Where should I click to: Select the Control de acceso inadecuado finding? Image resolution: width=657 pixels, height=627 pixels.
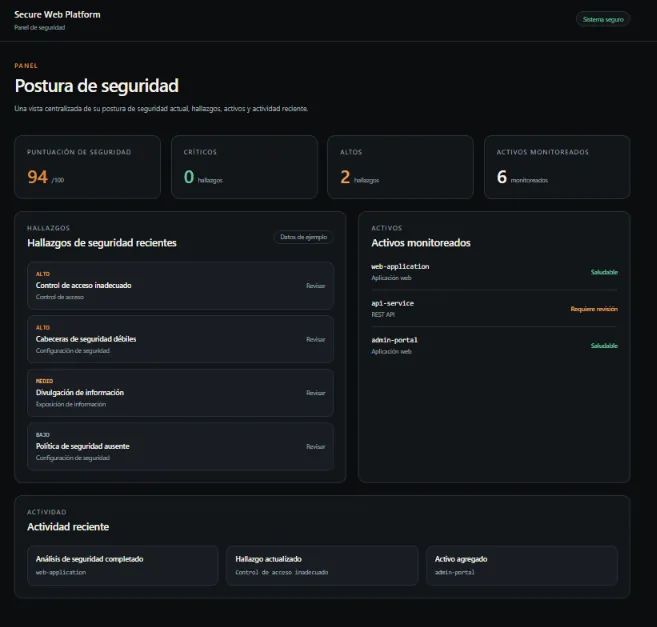[180, 286]
